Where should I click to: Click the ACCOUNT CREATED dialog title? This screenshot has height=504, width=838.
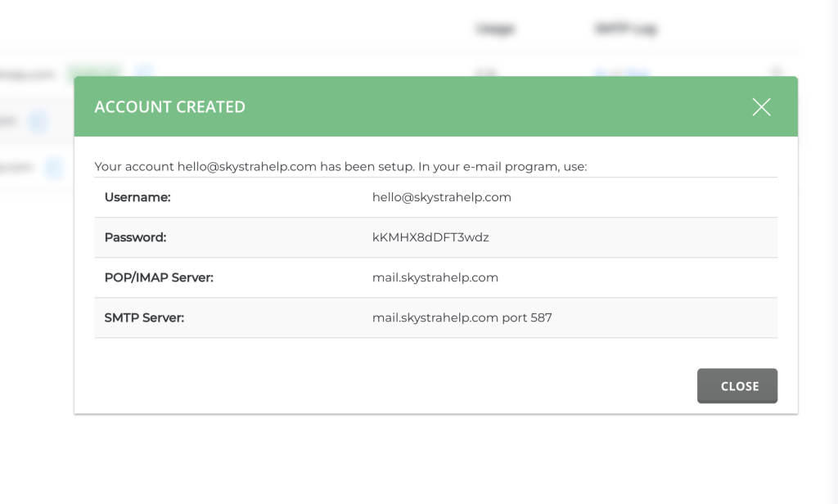point(169,107)
